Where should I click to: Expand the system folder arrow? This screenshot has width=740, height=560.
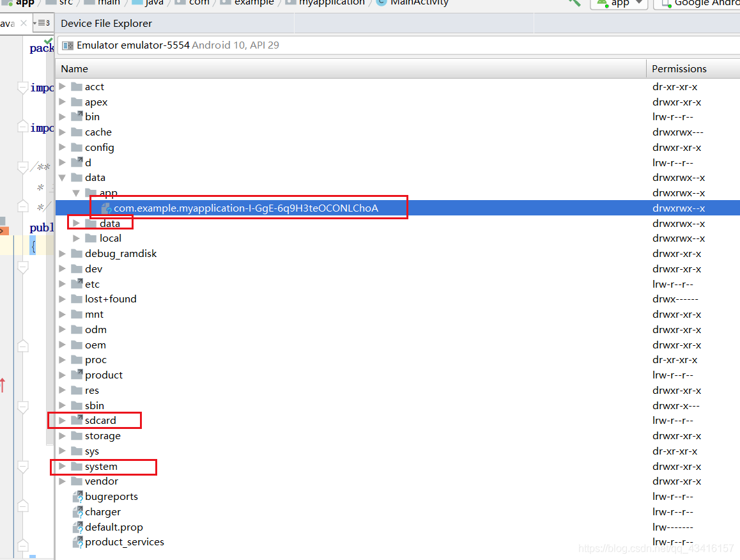pos(62,466)
